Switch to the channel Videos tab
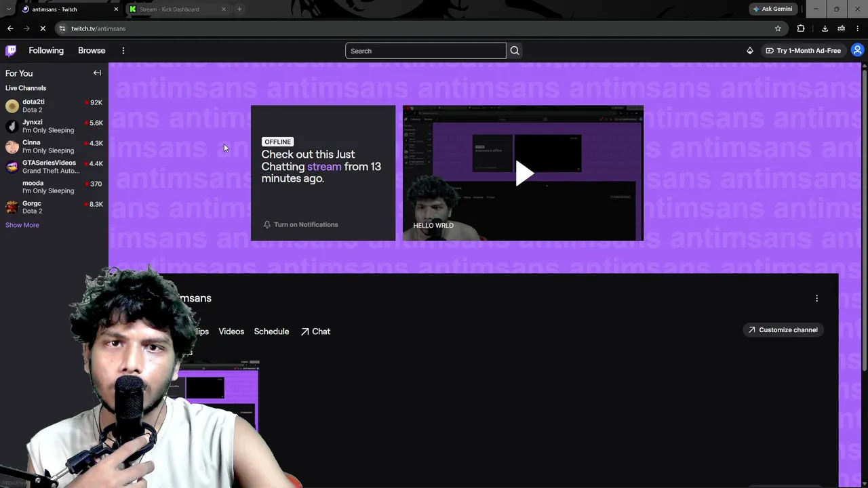This screenshot has width=868, height=488. point(231,331)
